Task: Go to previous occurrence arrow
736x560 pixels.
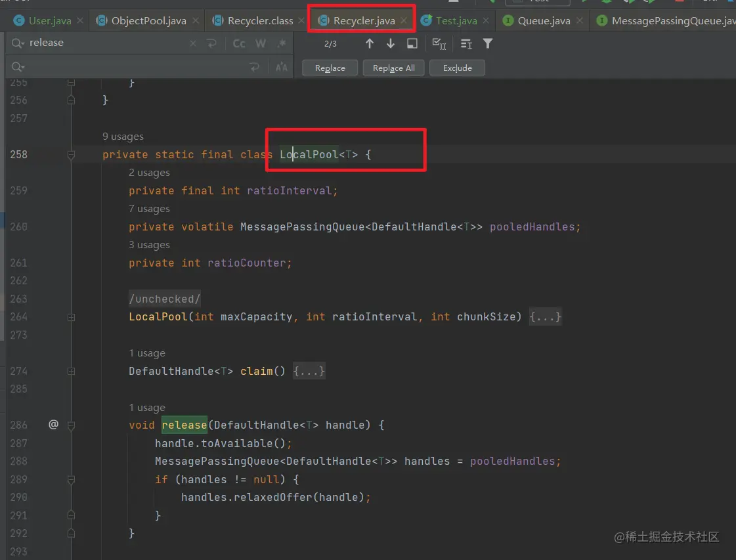Action: coord(370,43)
